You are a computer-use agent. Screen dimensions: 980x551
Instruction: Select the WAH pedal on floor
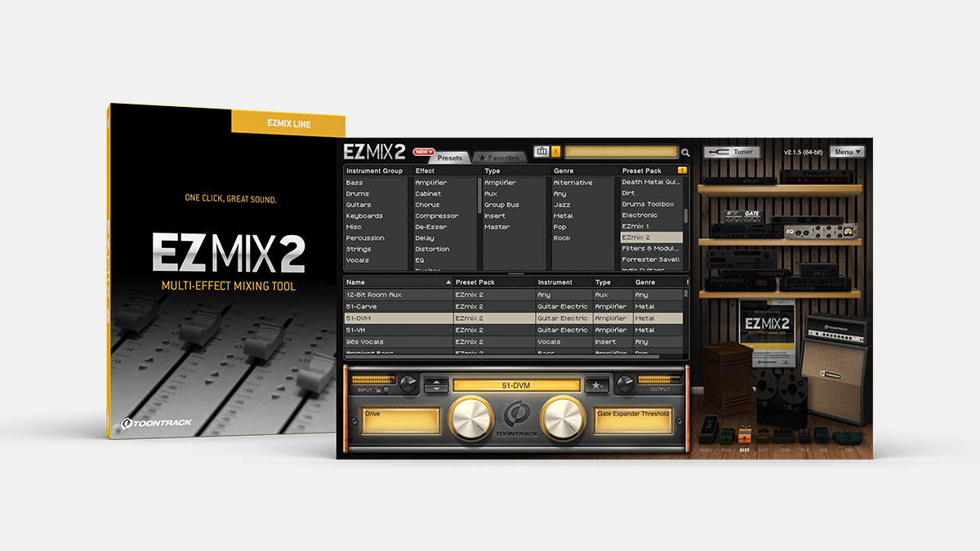point(709,431)
